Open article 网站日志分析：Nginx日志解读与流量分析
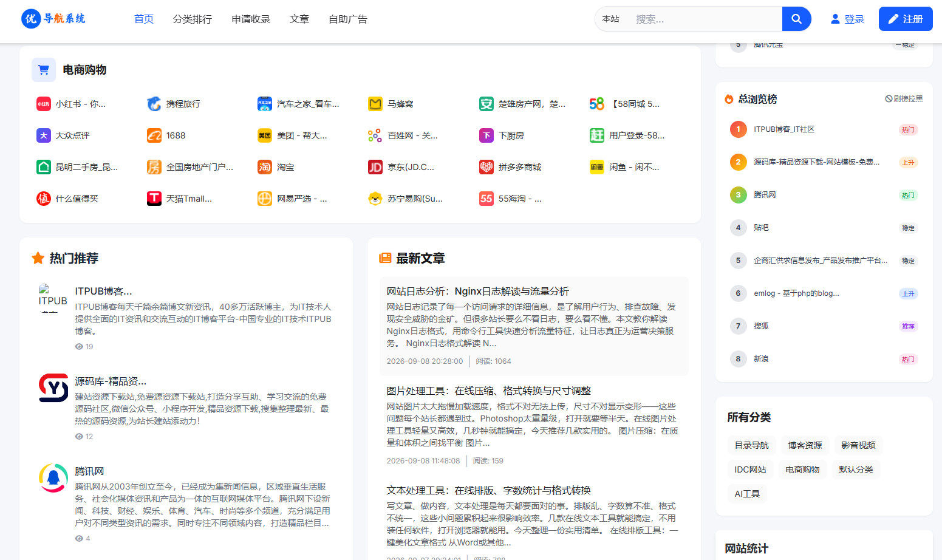The height and width of the screenshot is (560, 942). tap(477, 291)
